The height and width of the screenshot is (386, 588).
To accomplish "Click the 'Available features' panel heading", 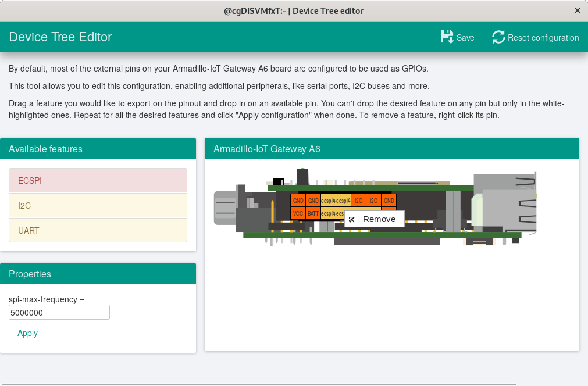I will 45,149.
